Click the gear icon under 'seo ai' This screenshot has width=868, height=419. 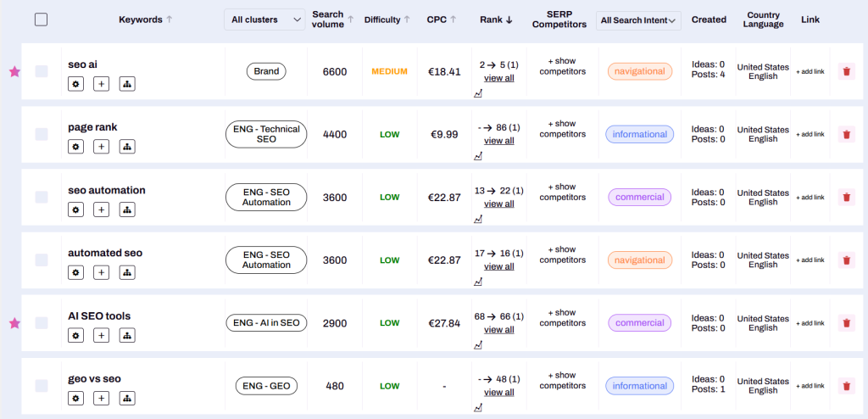(x=75, y=84)
